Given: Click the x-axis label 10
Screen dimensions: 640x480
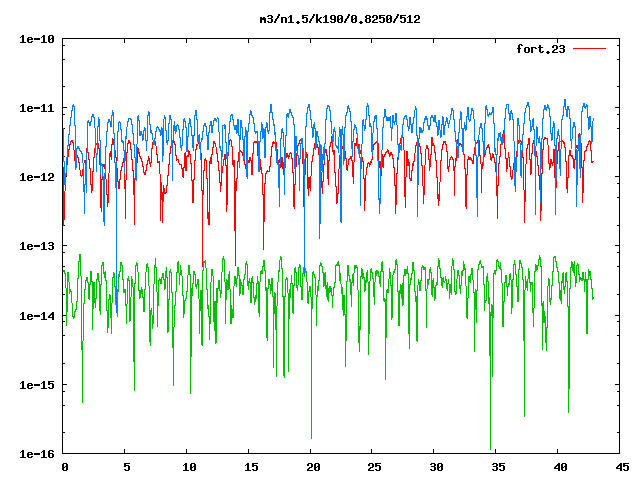Looking at the screenshot, I should coord(189,467).
